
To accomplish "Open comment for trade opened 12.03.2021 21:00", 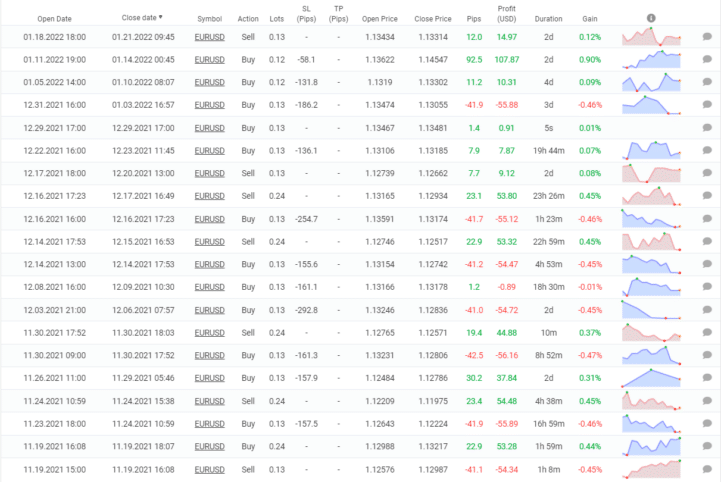I will click(x=707, y=310).
